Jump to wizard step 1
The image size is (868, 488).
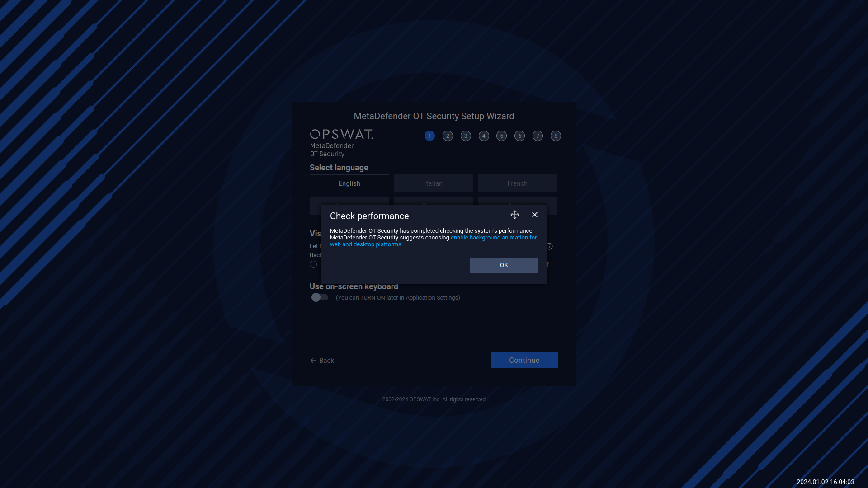point(429,136)
